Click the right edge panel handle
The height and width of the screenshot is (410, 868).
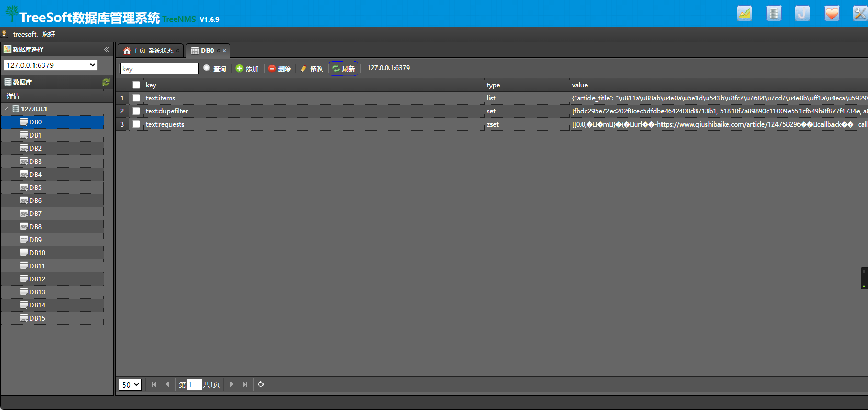[x=864, y=278]
